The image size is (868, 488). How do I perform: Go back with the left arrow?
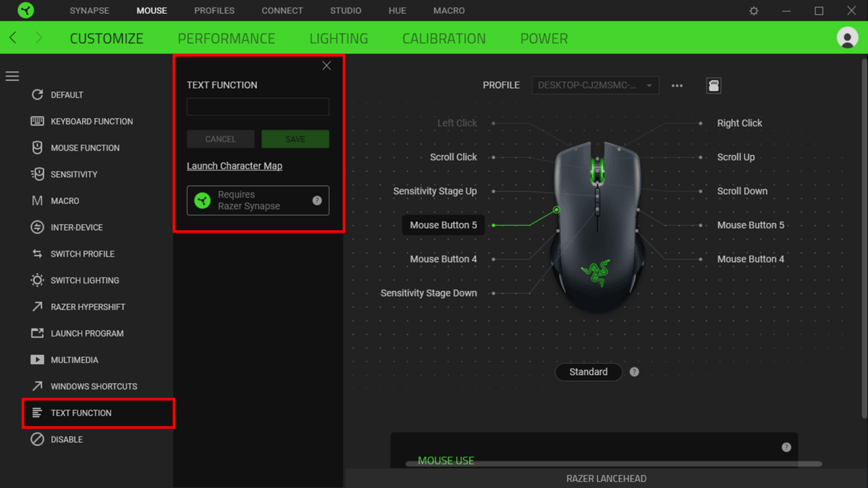coord(13,38)
